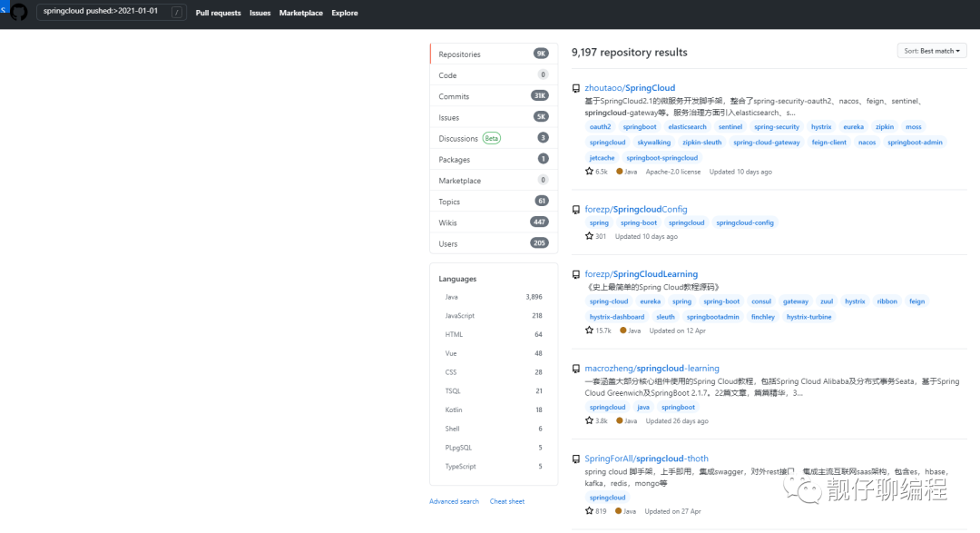Image resolution: width=980 pixels, height=533 pixels.
Task: Filter results by TSQL language
Action: click(493, 391)
